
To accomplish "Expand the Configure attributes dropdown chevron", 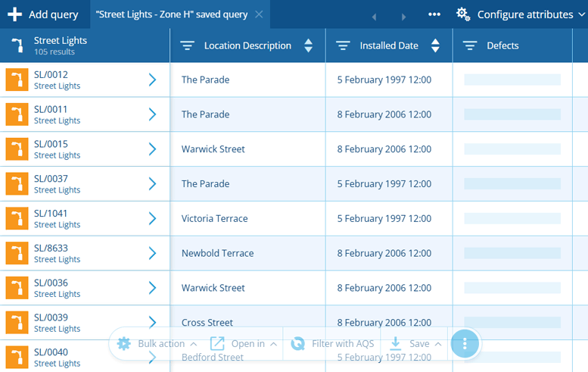I will (582, 14).
